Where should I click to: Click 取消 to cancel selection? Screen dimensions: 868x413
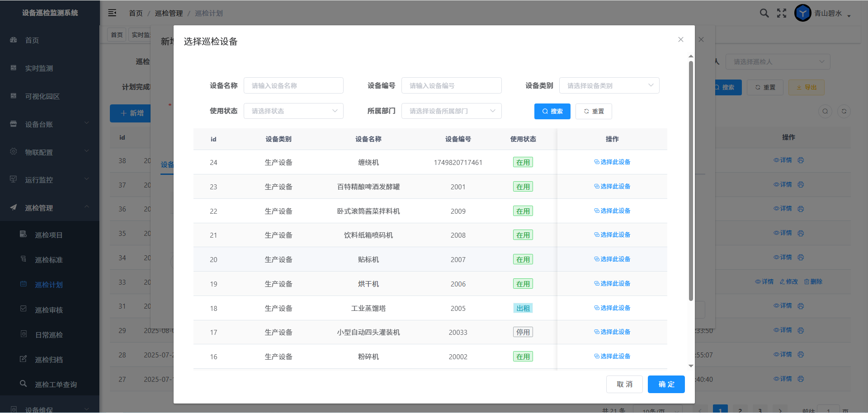click(x=624, y=385)
